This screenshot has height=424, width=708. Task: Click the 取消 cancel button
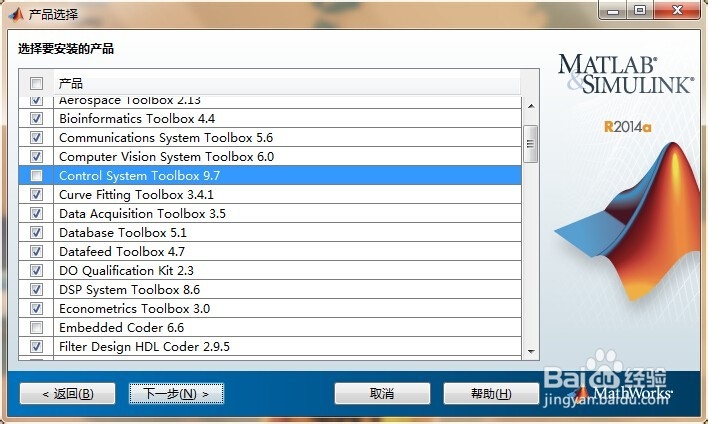coord(382,394)
